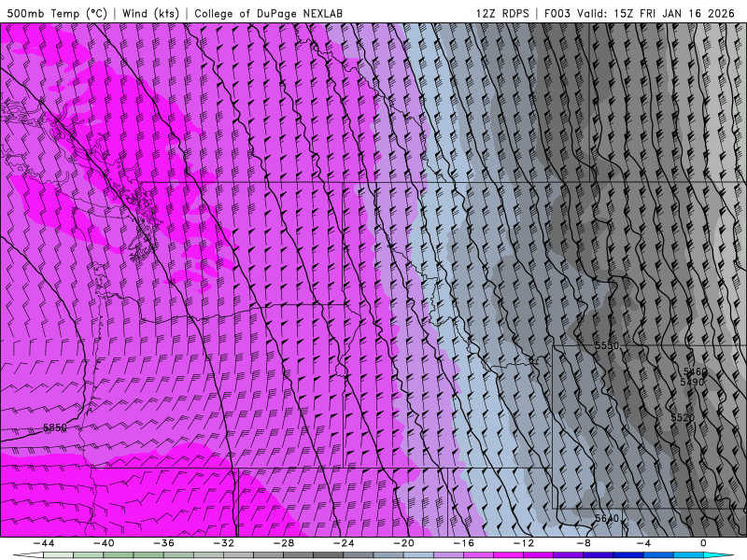Click the 5550 height contour label
The height and width of the screenshot is (560, 747).
point(607,345)
